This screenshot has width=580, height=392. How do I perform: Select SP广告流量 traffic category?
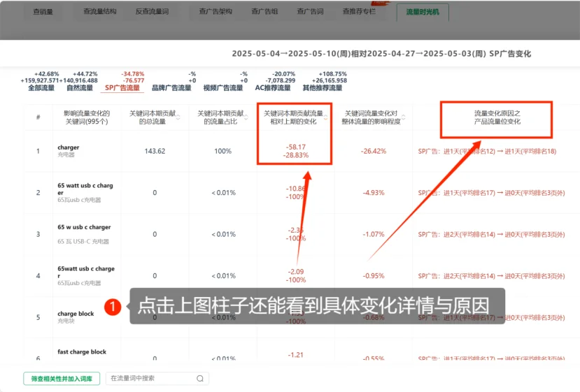click(122, 87)
